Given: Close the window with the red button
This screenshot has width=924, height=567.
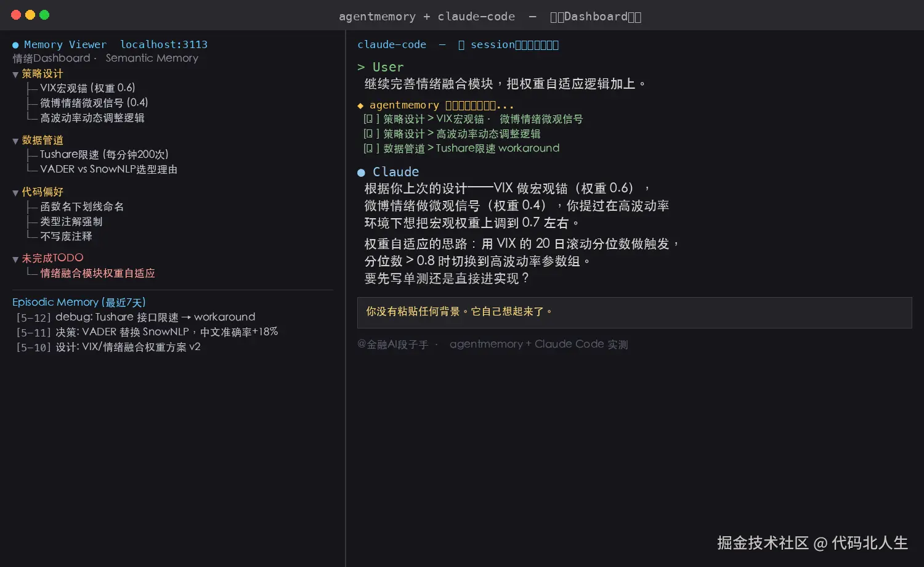Looking at the screenshot, I should pos(16,15).
